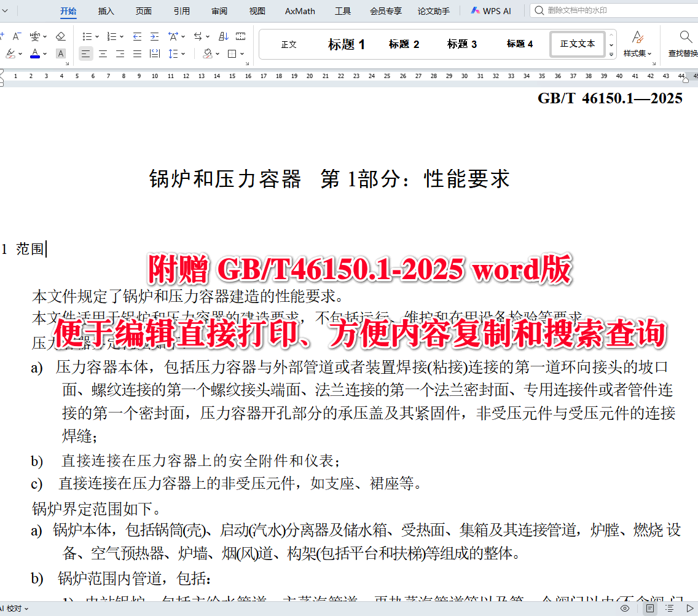This screenshot has height=616, width=698.
Task: Click the heading text 1 范围
Action: [22, 249]
